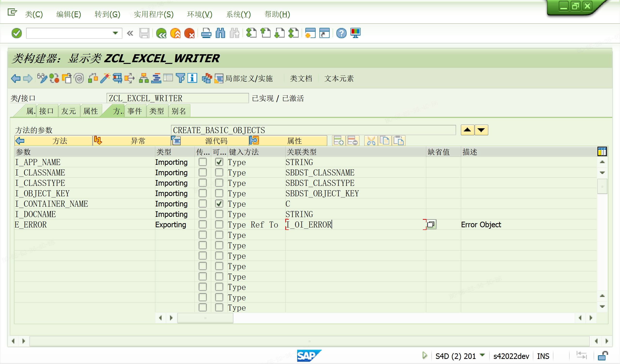The height and width of the screenshot is (364, 620).
Task: Toggle the optional checkbox for I_CLASSTYPE
Action: tap(219, 183)
